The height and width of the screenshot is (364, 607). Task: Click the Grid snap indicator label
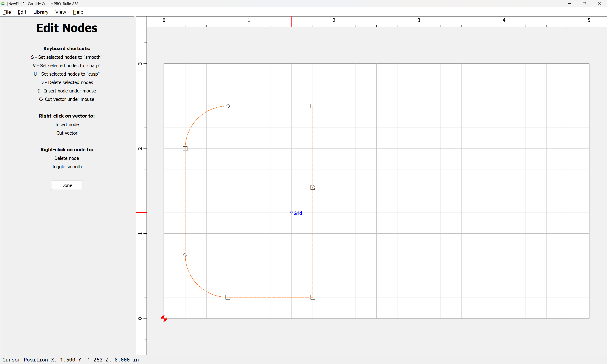[297, 213]
